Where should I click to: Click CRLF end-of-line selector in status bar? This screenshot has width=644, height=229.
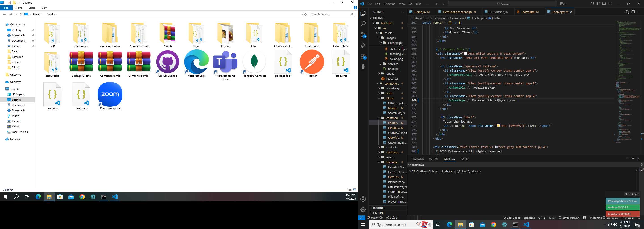tap(552, 218)
